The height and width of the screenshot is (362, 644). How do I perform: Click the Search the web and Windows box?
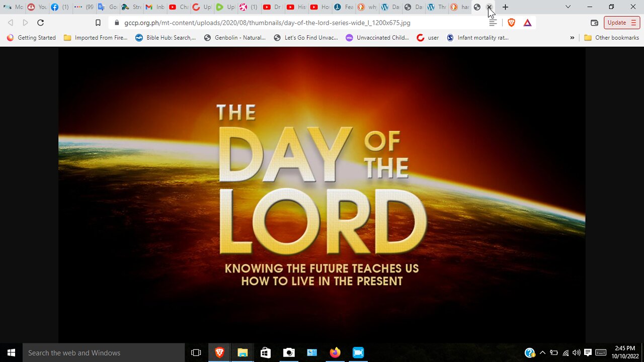(104, 352)
